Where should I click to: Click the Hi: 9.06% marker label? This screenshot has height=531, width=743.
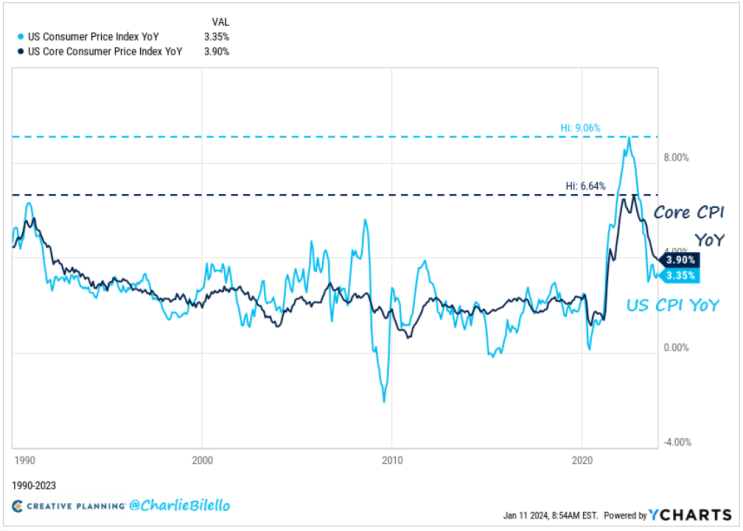point(580,128)
